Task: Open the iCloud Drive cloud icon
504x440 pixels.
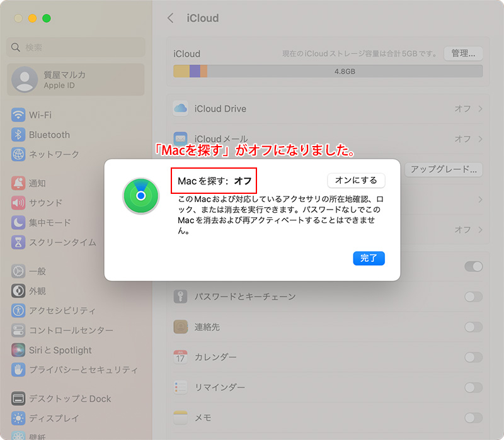Action: (x=181, y=108)
